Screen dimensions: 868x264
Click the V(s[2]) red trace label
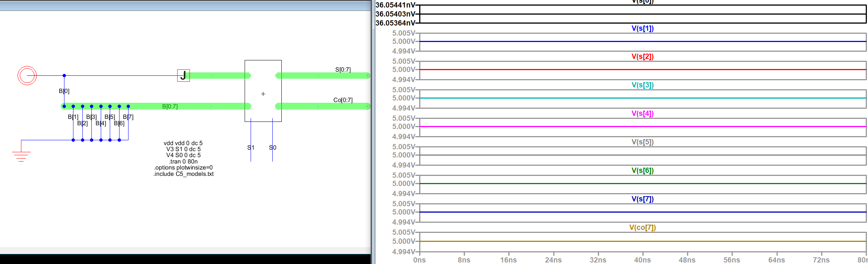click(x=642, y=57)
